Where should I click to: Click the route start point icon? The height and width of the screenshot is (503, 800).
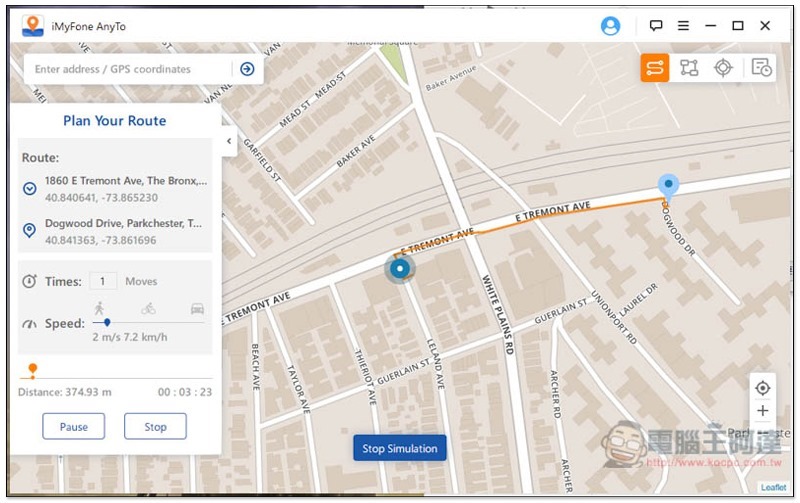pos(30,189)
